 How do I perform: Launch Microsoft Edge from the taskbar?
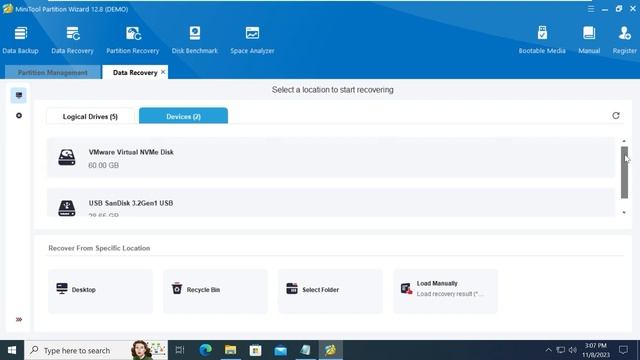(205, 350)
